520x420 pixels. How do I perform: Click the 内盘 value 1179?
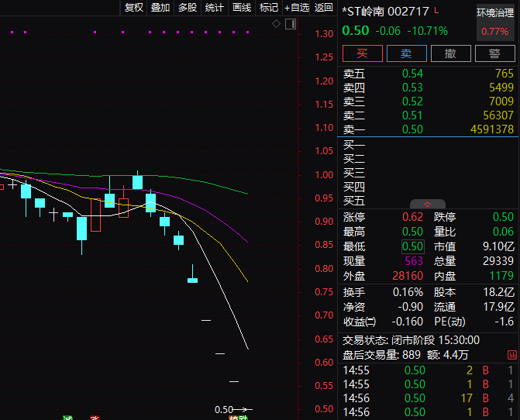tap(501, 276)
